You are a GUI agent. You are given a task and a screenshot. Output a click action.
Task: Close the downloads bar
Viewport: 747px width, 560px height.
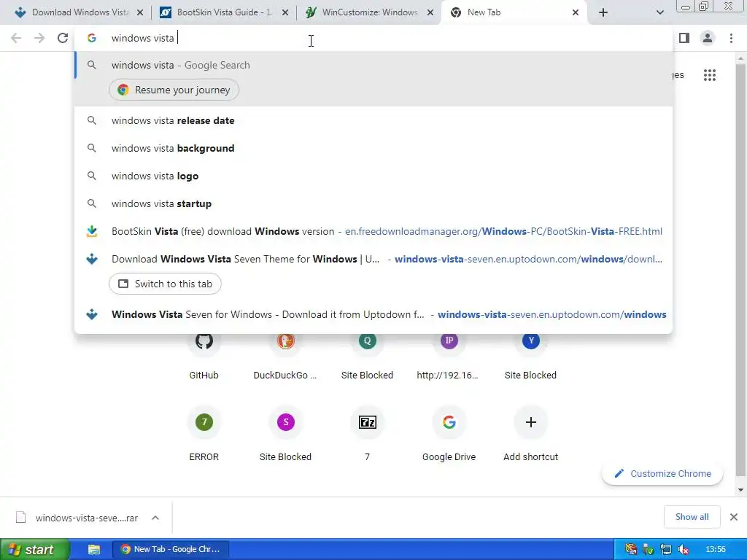pyautogui.click(x=734, y=517)
